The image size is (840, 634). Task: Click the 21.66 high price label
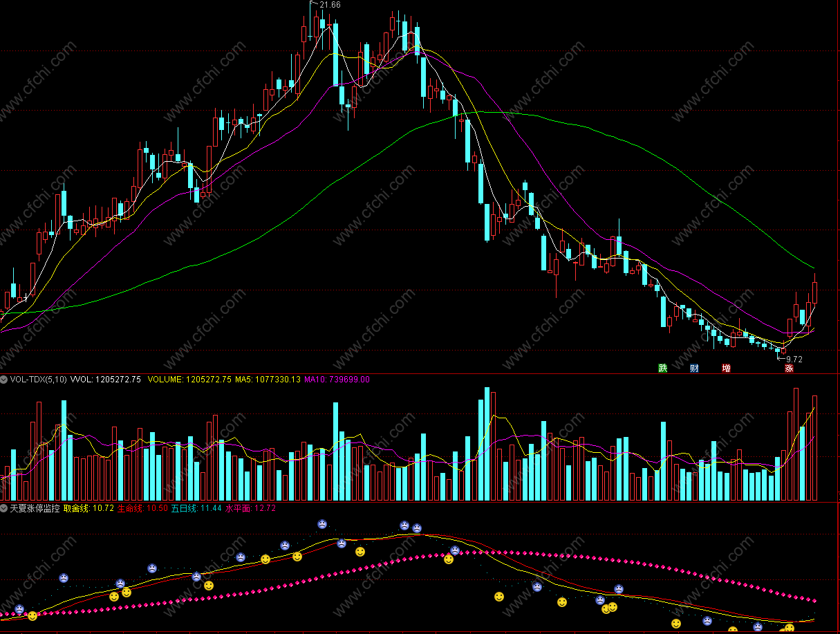[x=330, y=5]
